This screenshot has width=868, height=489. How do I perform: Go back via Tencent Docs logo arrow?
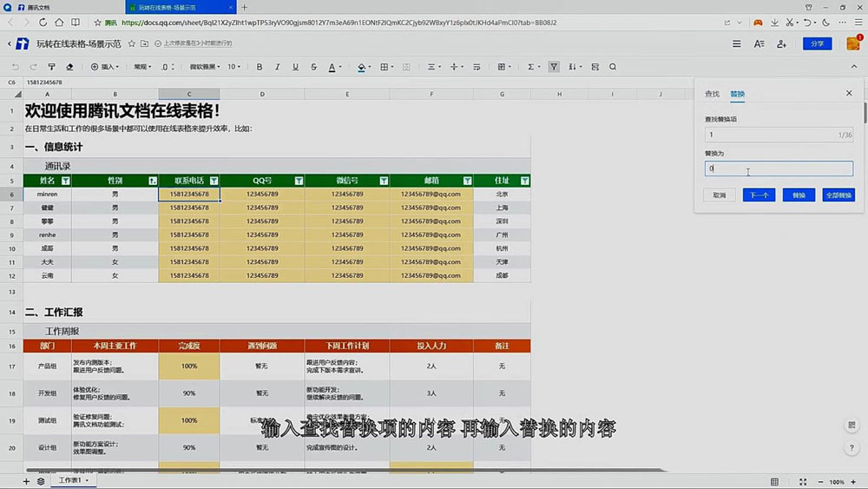10,43
